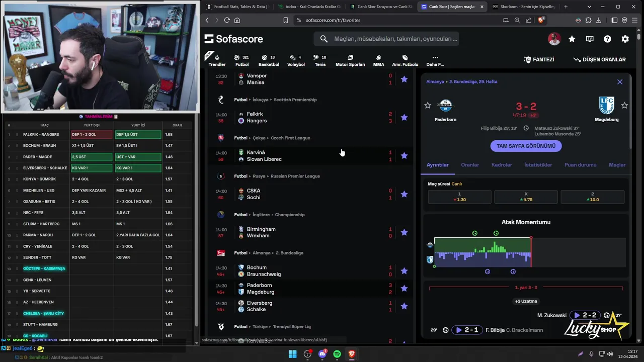Open the browser home button
644x362 pixels.
point(237,20)
